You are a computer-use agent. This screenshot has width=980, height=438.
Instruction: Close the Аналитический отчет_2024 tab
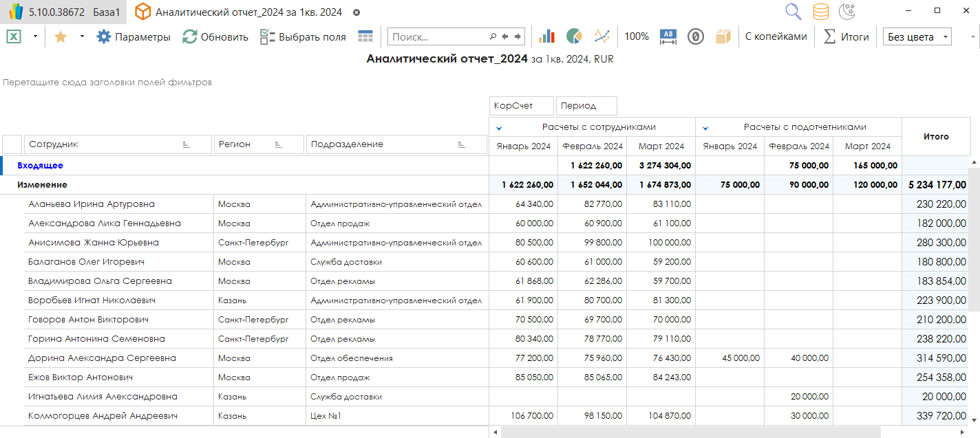point(356,12)
